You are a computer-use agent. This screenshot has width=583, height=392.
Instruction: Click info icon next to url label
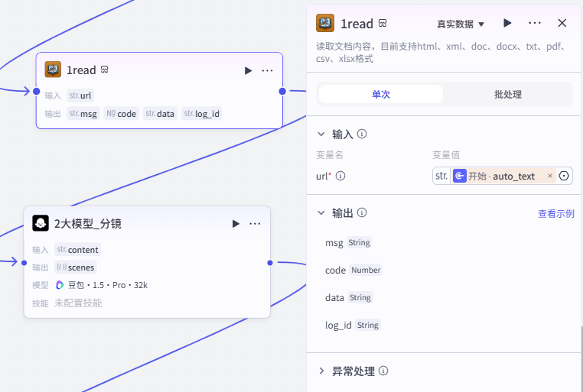pyautogui.click(x=340, y=176)
